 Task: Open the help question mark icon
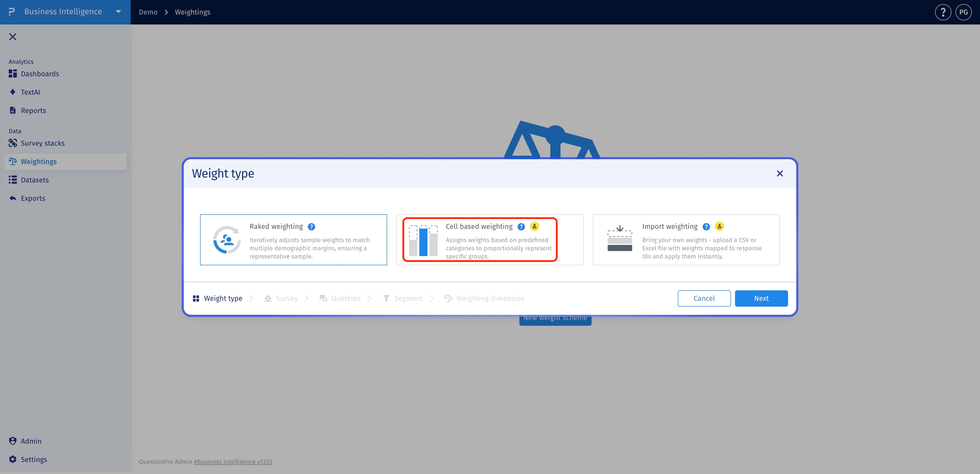point(943,12)
